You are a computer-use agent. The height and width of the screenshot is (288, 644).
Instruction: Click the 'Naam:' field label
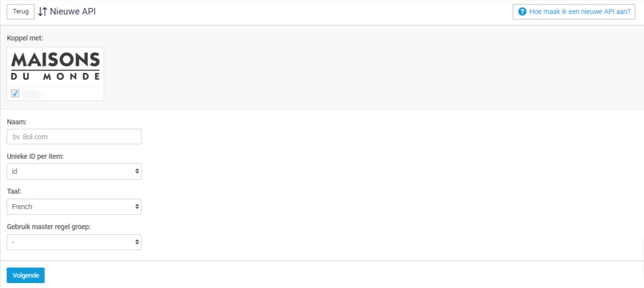(x=16, y=121)
